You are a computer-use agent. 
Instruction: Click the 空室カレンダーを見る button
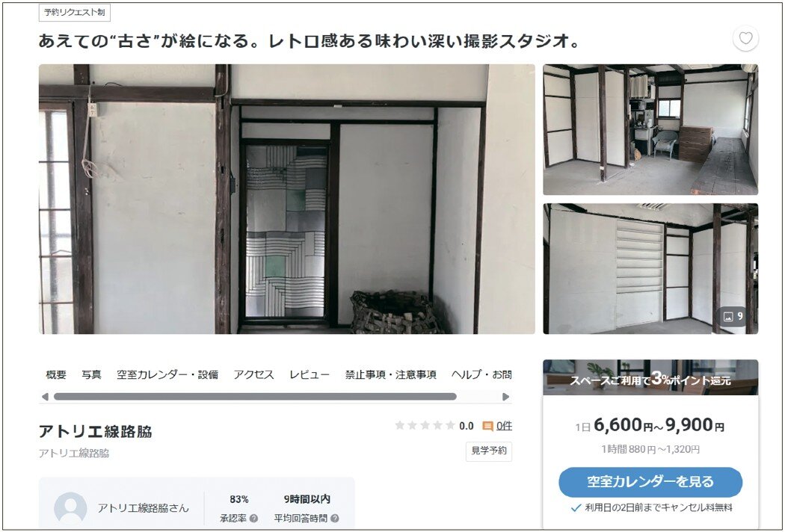click(x=650, y=481)
